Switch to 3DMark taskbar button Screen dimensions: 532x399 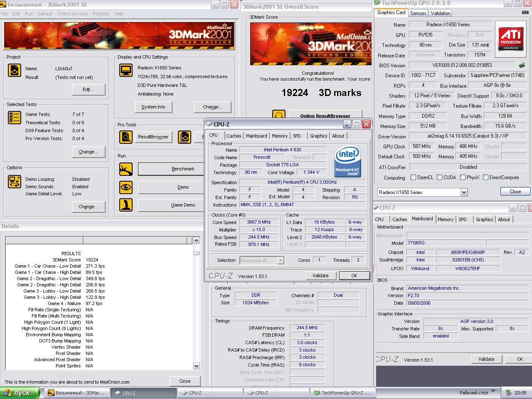point(77,393)
